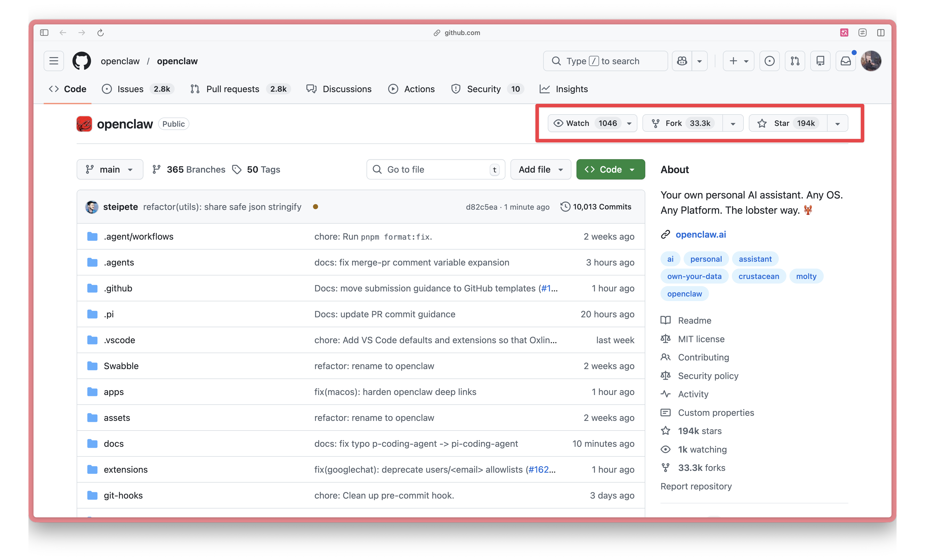Switch to the Discussions tab

click(x=339, y=89)
